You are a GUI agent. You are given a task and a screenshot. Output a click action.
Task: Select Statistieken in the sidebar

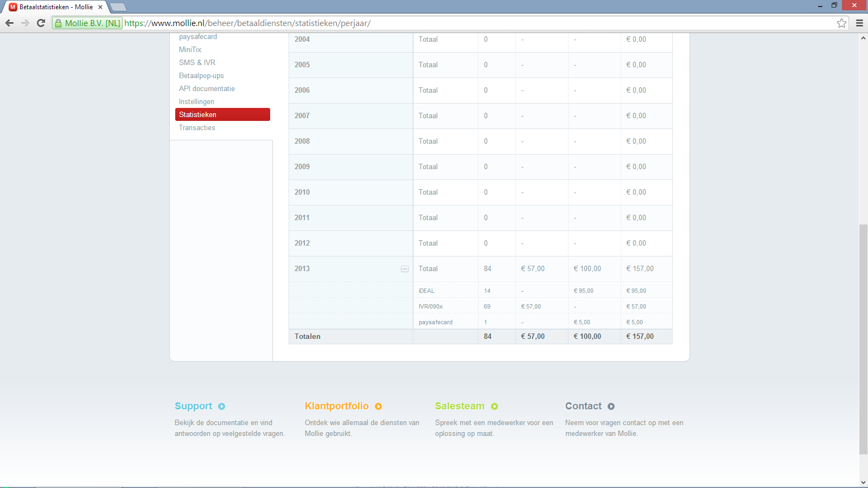(x=222, y=114)
